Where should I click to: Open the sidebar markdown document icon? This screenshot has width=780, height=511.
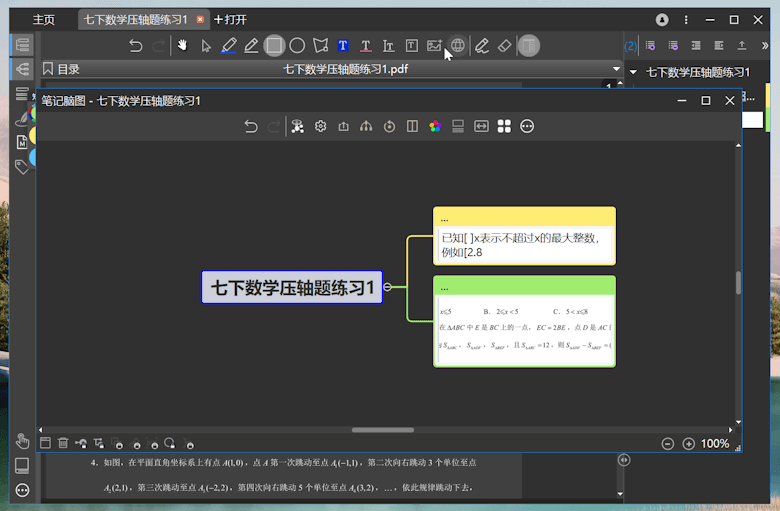(22, 142)
